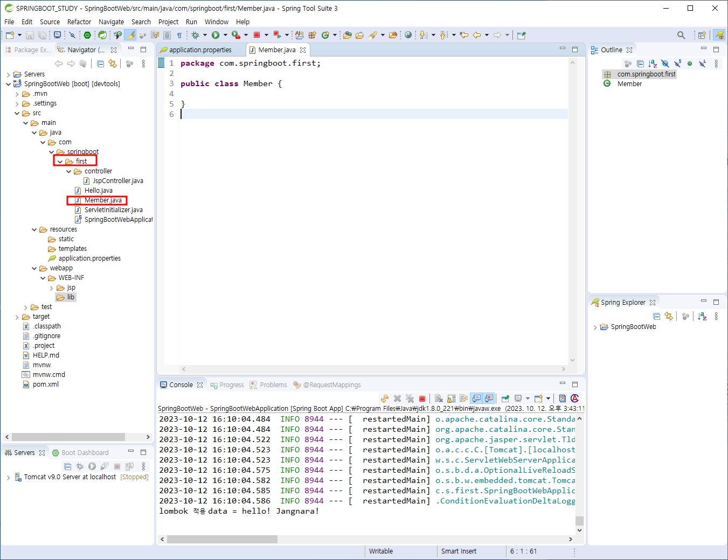The image size is (728, 560).
Task: Switch to the Problems tab
Action: (268, 384)
